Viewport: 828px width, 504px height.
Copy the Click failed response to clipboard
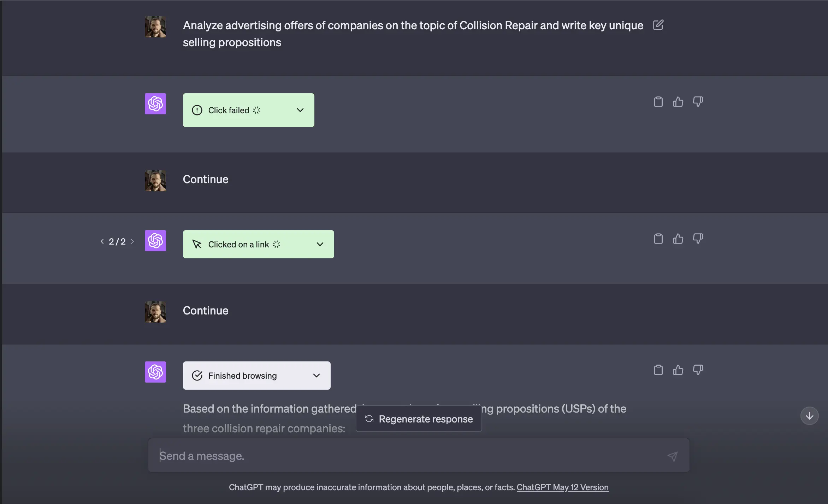(x=658, y=102)
